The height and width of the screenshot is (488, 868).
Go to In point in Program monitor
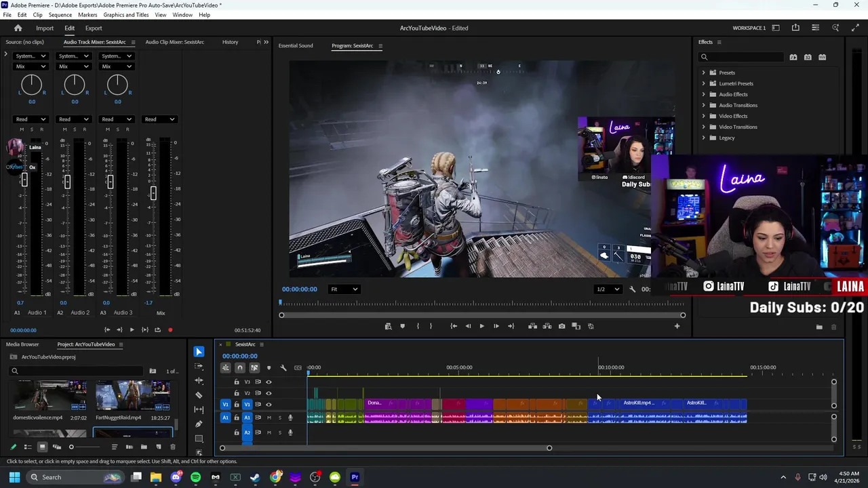(x=454, y=327)
